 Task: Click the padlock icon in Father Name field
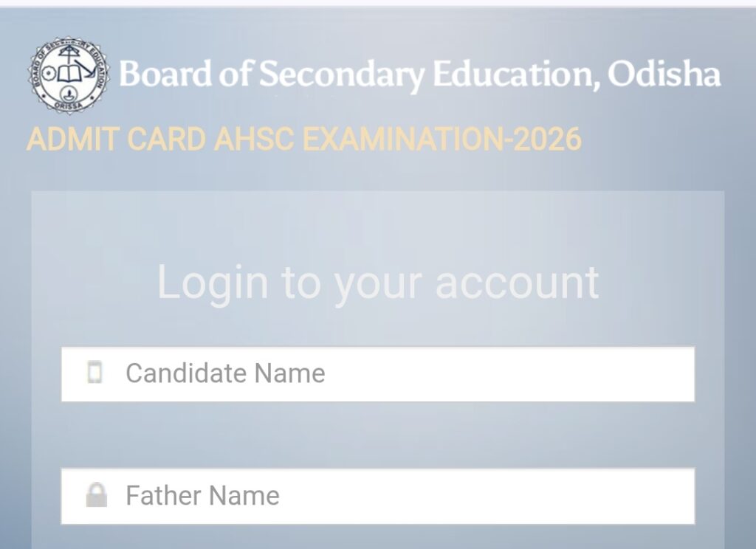click(x=96, y=494)
